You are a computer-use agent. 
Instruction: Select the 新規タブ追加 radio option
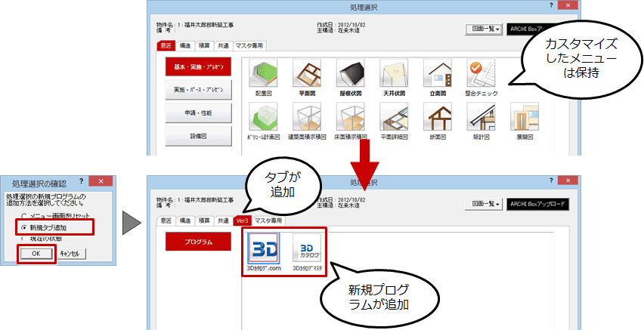[x=26, y=227]
